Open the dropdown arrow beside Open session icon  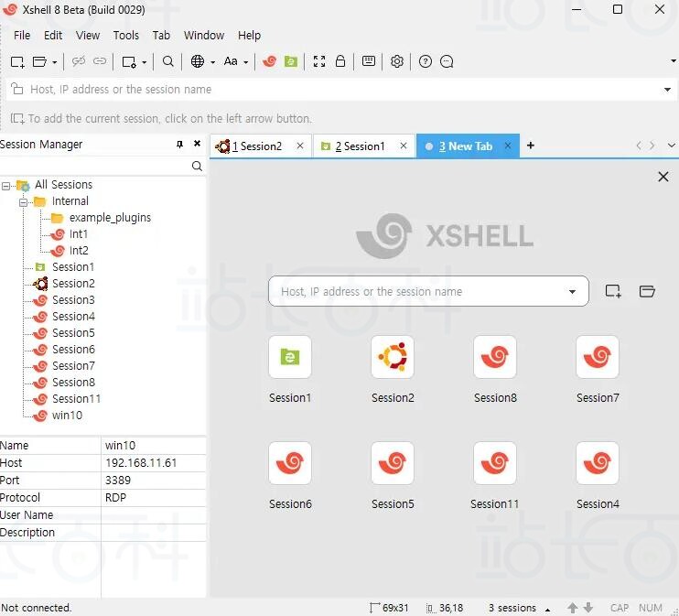point(55,62)
